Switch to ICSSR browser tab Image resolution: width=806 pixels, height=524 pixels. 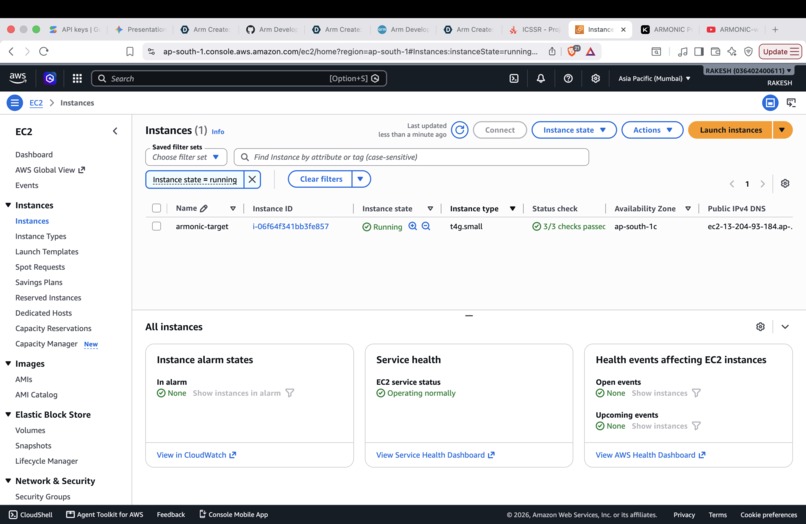click(535, 29)
